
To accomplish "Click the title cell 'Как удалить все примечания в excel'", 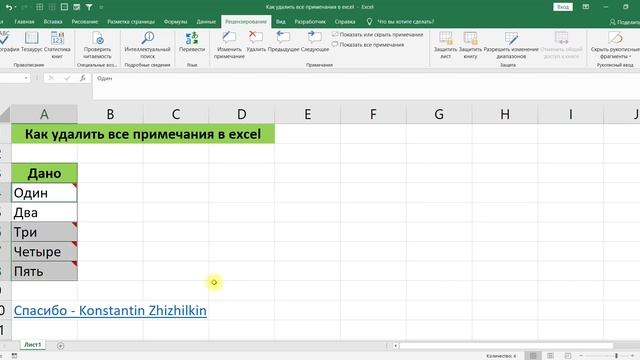I will click(143, 134).
